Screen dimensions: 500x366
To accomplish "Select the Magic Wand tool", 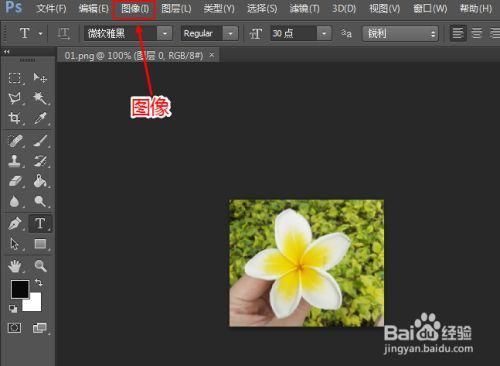I will pyautogui.click(x=40, y=98).
